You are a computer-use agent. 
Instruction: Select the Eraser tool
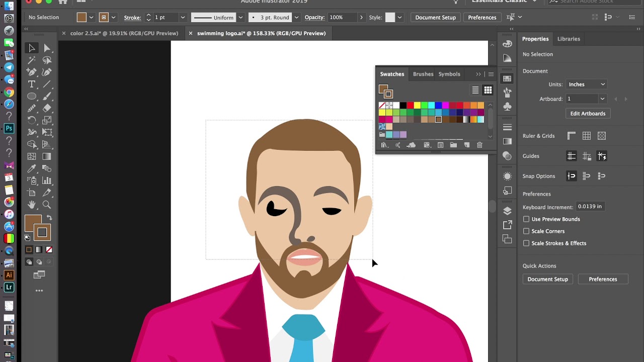coord(47,108)
